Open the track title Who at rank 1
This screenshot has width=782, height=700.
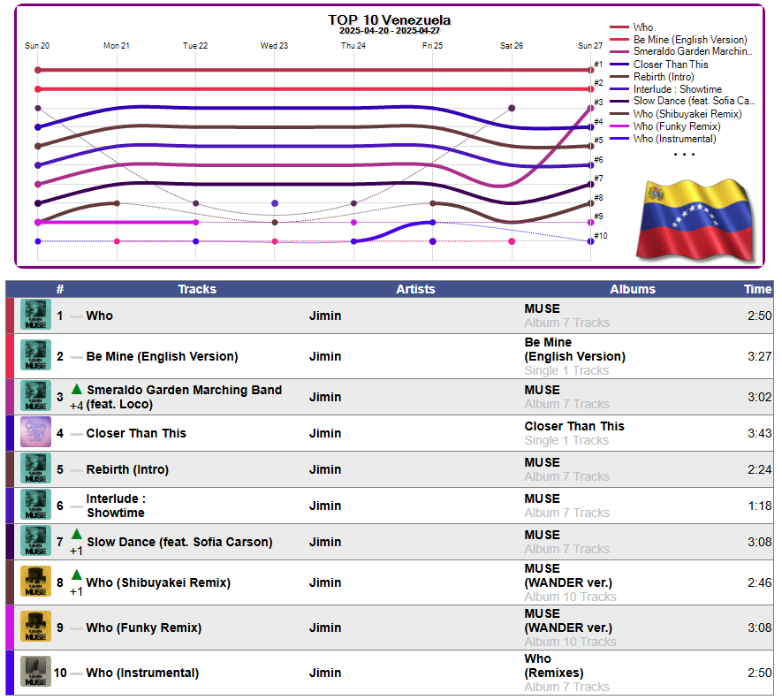click(x=99, y=316)
